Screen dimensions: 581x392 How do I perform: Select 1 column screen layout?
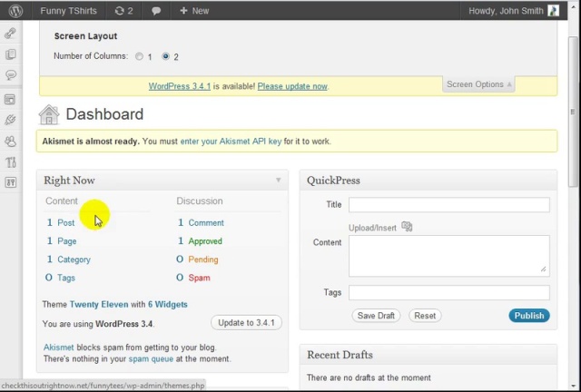pos(139,56)
